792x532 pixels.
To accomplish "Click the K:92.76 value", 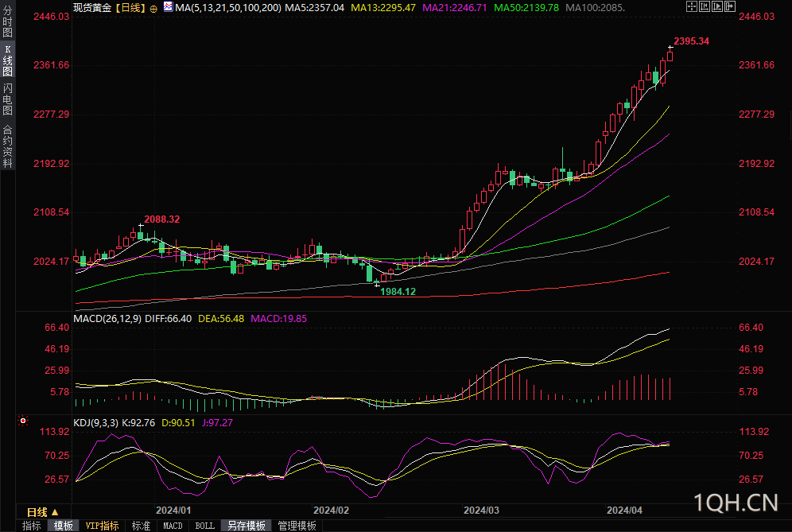I will click(x=138, y=423).
